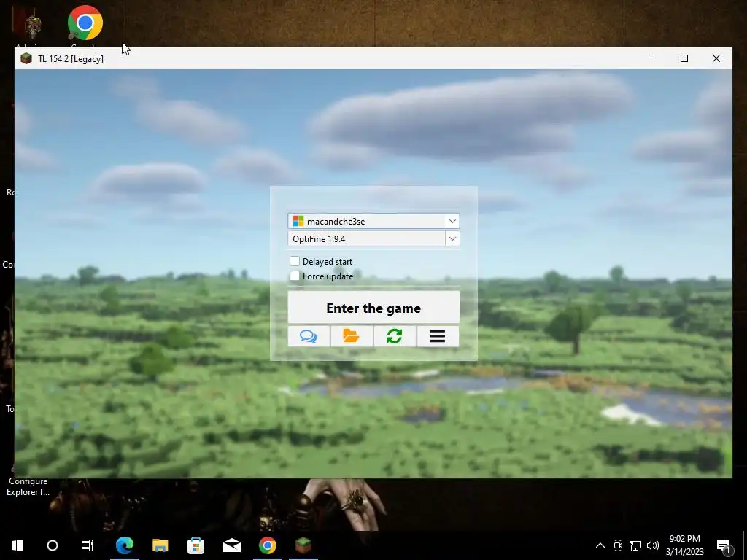Select the TL launcher grass block taskbar icon
The image size is (747, 560).
(303, 545)
